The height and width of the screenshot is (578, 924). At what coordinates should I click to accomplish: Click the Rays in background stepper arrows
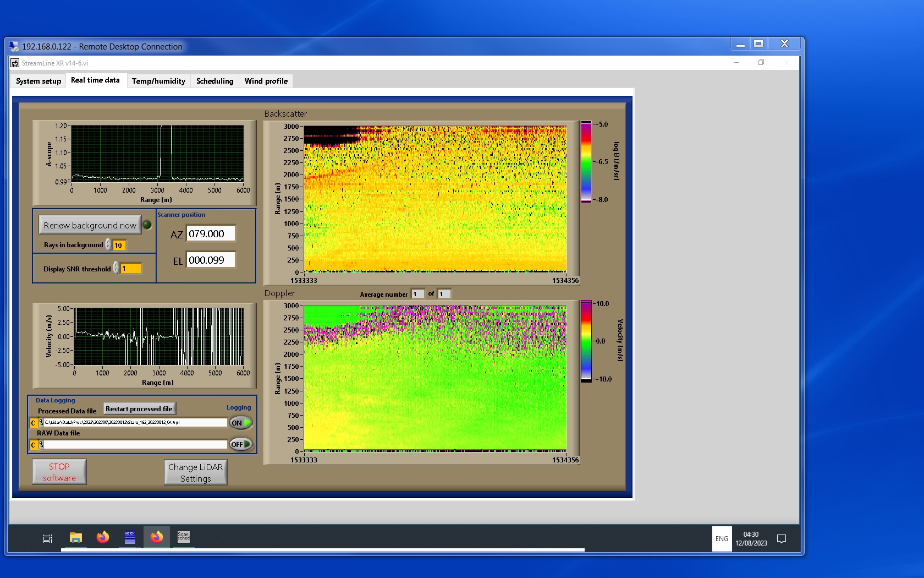108,244
